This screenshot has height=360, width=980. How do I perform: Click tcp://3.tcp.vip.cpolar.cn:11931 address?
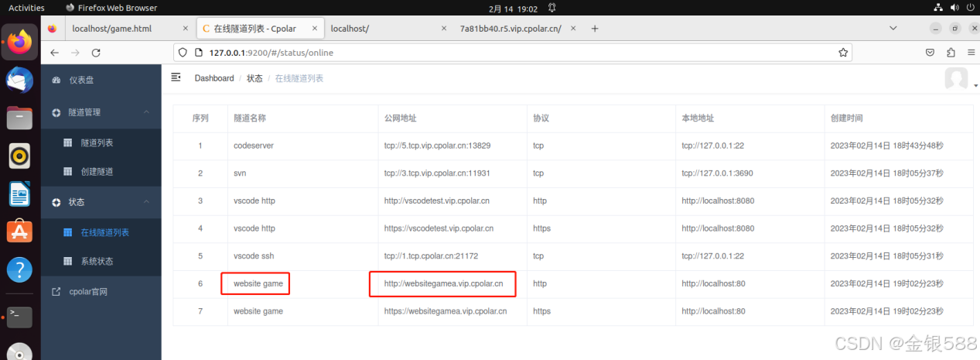[x=437, y=173]
